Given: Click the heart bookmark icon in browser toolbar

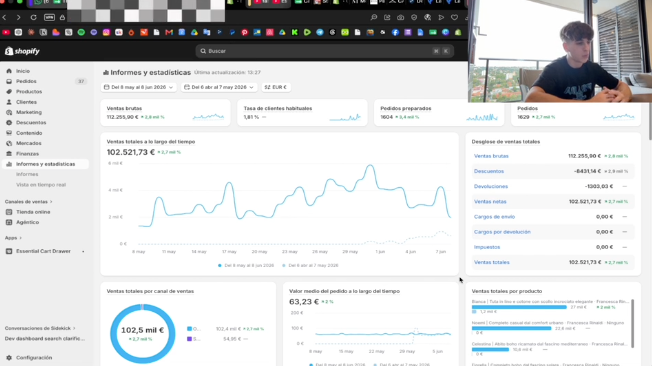Looking at the screenshot, I should click(x=454, y=17).
